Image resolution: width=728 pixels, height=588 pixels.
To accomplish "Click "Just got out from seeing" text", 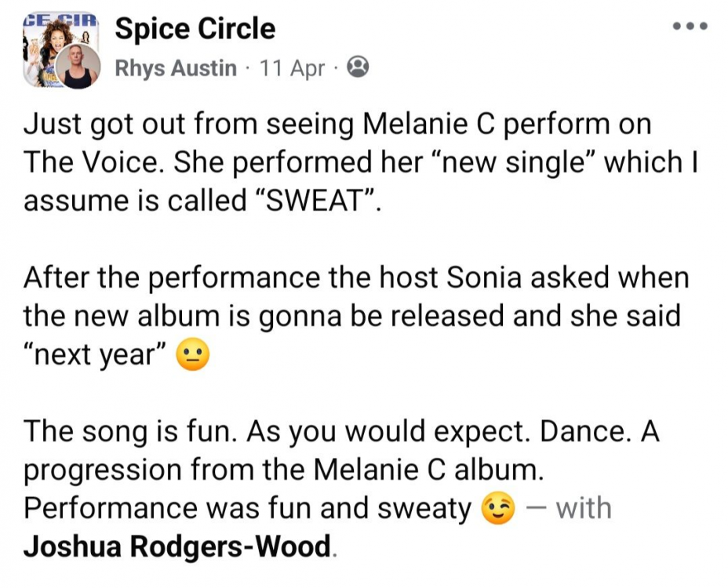I will pyautogui.click(x=188, y=125).
